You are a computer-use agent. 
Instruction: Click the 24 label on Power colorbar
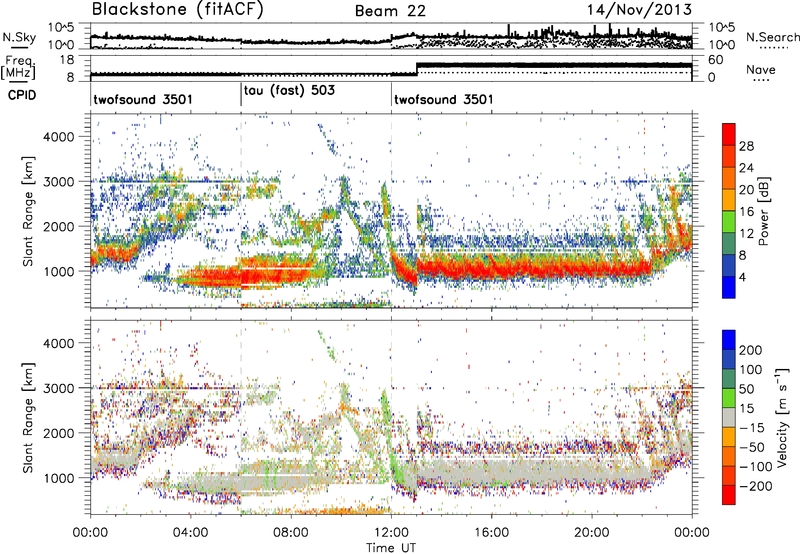tap(746, 168)
